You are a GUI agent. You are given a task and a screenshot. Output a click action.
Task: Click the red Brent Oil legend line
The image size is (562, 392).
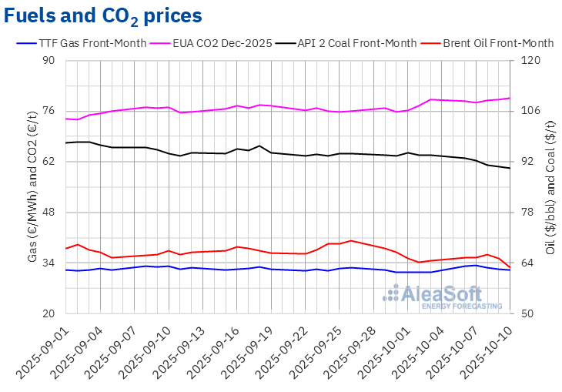pos(430,43)
